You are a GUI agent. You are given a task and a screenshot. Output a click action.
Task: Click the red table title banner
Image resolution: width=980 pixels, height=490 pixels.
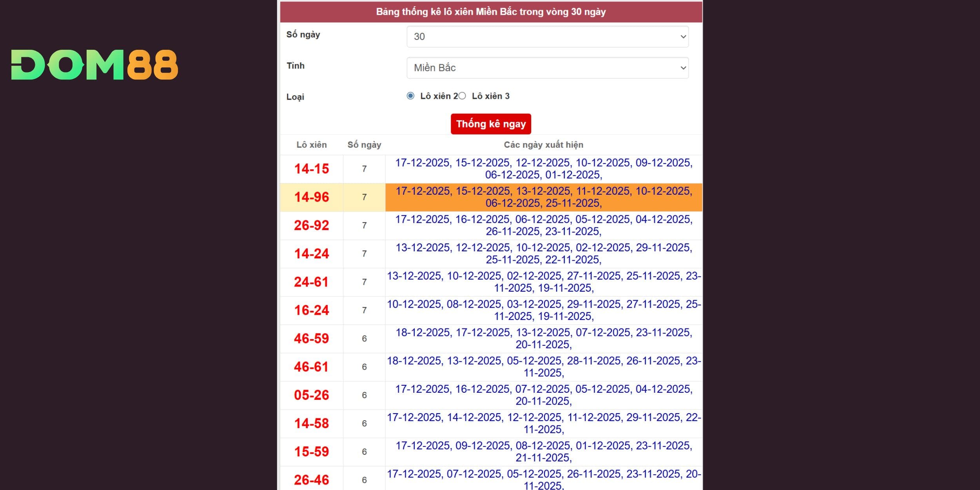tap(491, 12)
